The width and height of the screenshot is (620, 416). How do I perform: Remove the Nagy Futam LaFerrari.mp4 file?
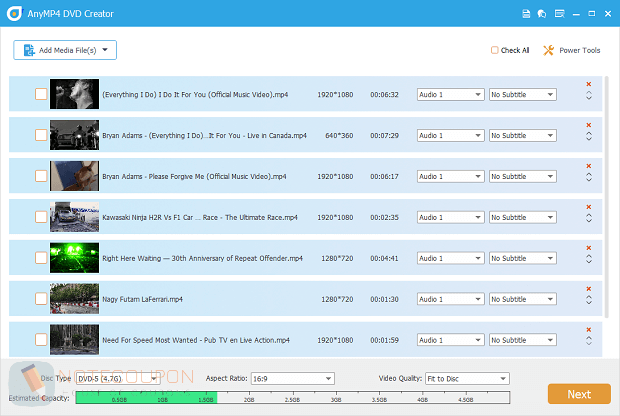pyautogui.click(x=588, y=289)
